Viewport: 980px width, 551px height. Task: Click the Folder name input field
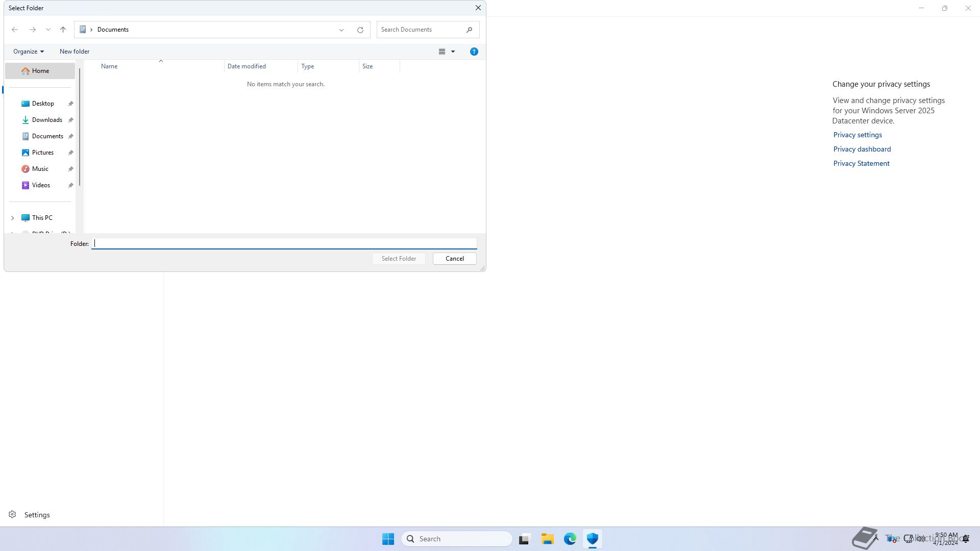pyautogui.click(x=284, y=243)
